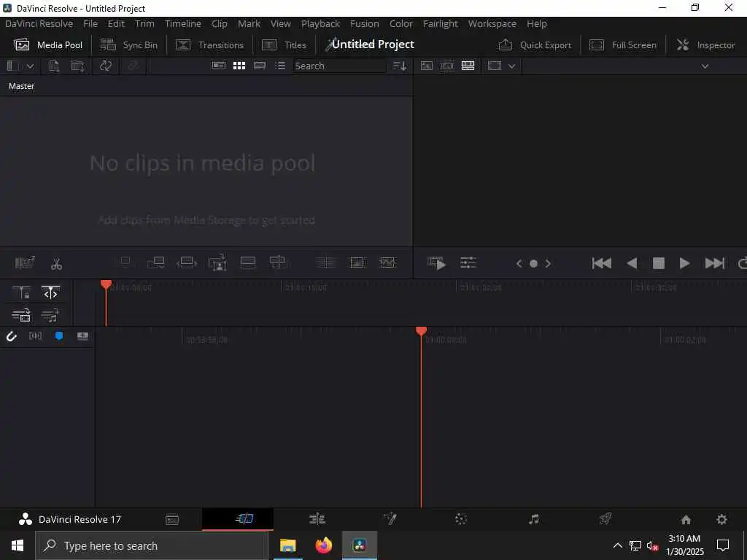Open Project Settings gear icon
The width and height of the screenshot is (747, 560).
coord(721,519)
